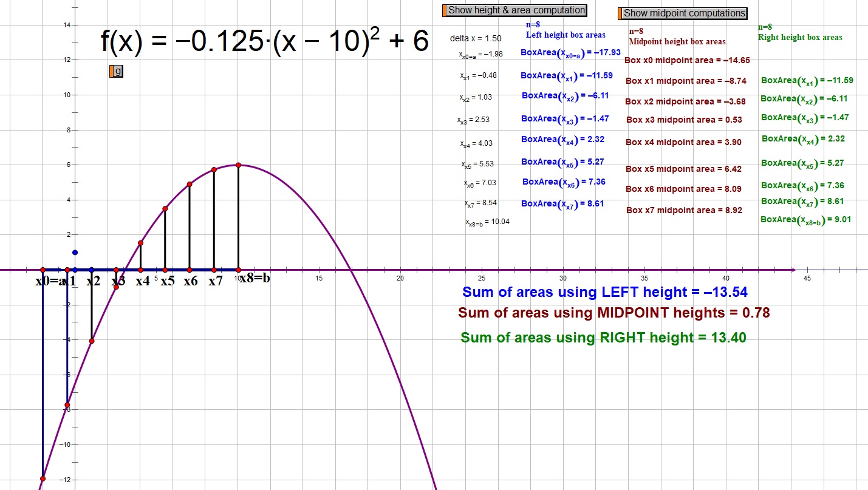Click the x8=b = 10.04 value text
This screenshot has width=868, height=490.
(x=488, y=222)
